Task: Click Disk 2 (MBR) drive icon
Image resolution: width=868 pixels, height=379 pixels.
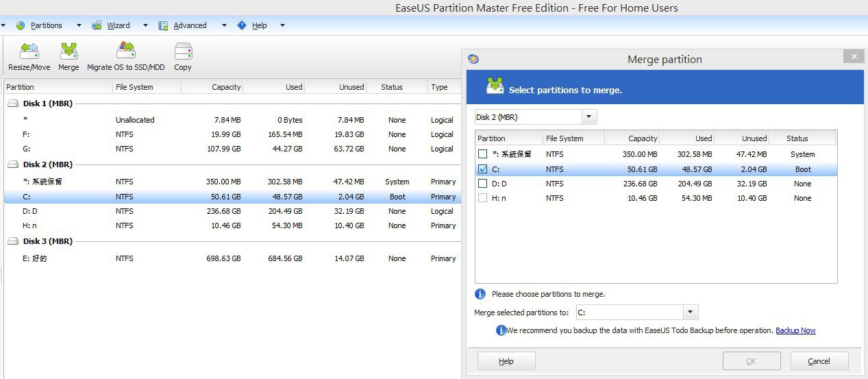Action: point(12,164)
